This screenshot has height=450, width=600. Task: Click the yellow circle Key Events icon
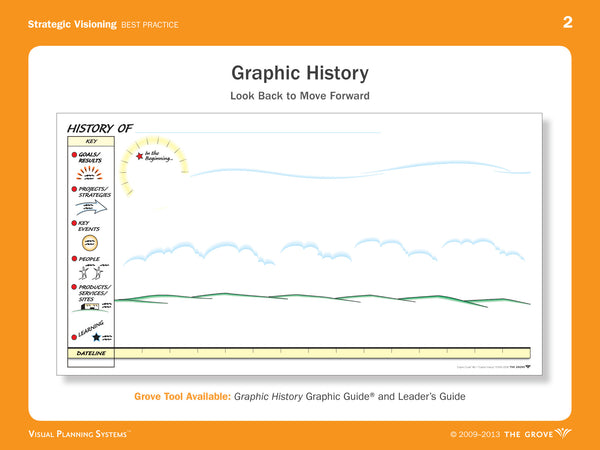click(x=90, y=243)
